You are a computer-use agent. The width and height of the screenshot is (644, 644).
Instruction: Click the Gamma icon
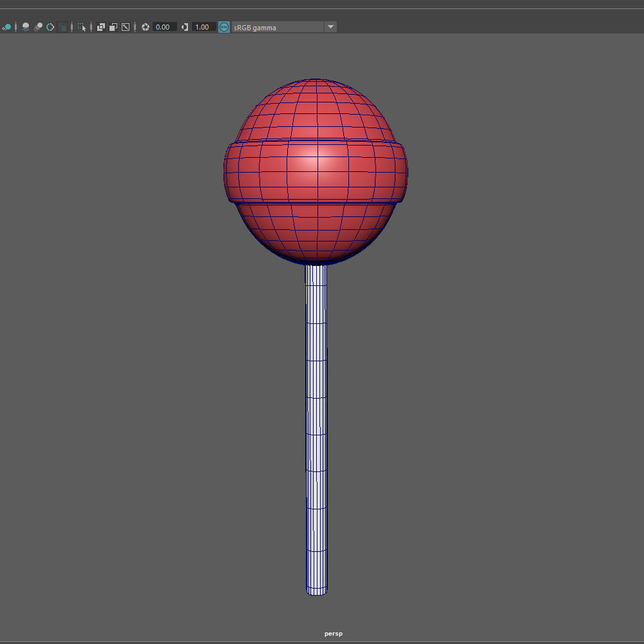(185, 27)
